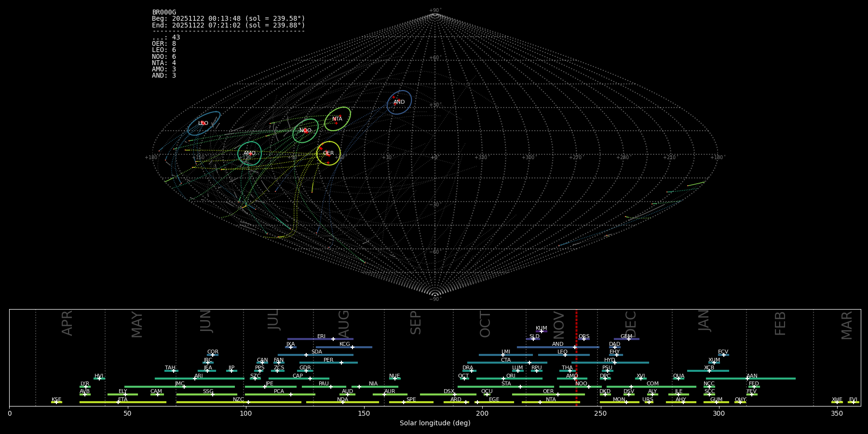The image size is (868, 434).
Task: Click the 'DEC' month label
Action: point(631,324)
